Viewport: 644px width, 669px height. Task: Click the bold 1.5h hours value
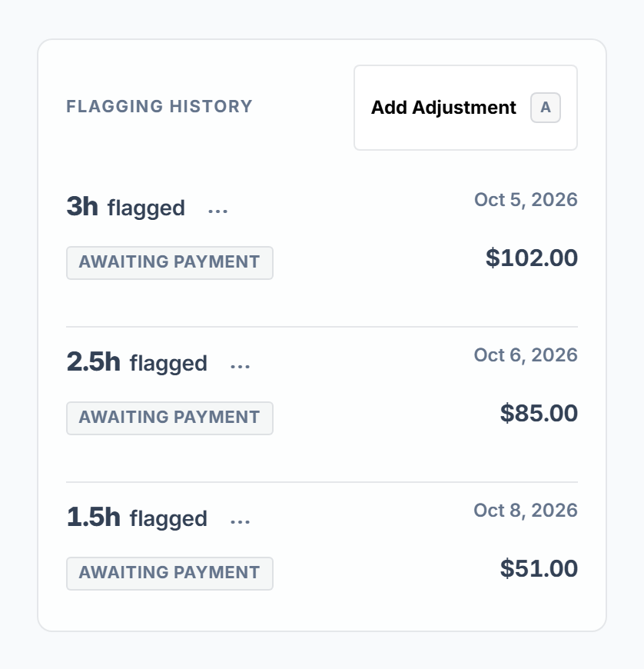coord(94,517)
